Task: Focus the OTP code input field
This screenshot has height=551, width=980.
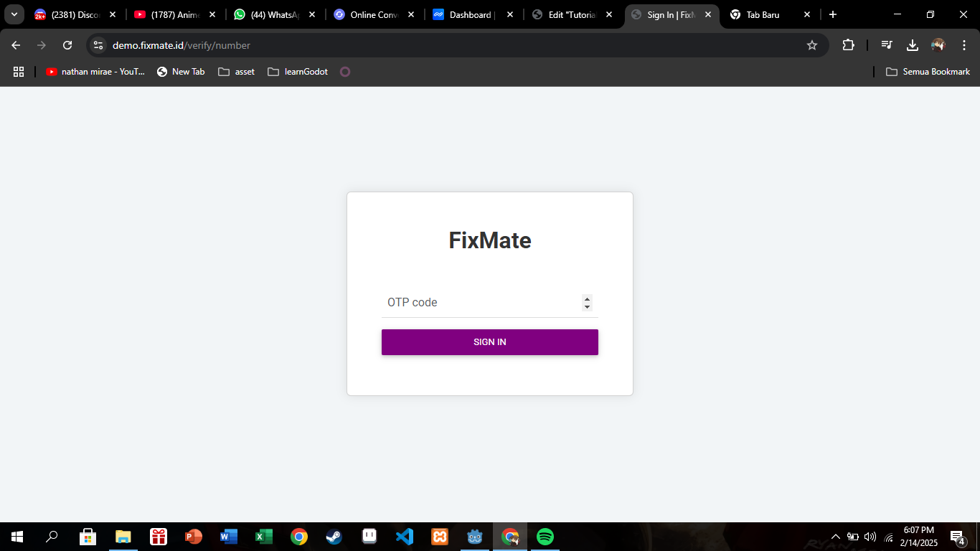Action: coord(482,303)
